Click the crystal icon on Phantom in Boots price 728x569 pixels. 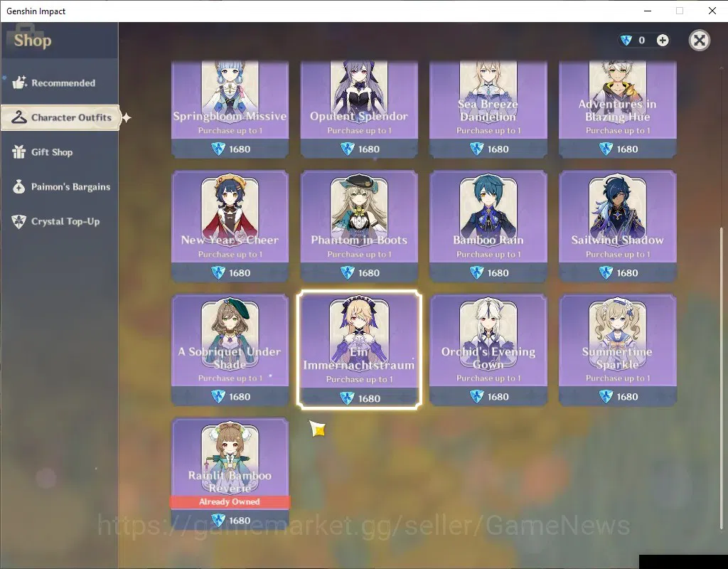[x=347, y=272]
